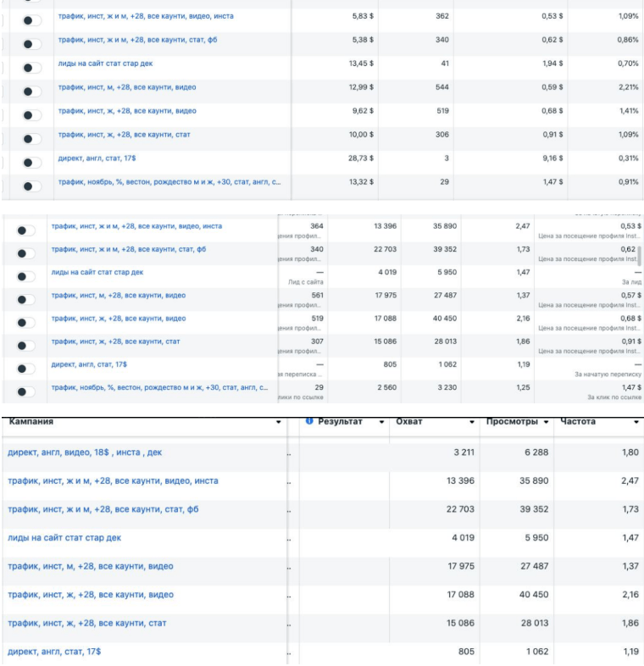Click the info icon beside Результат header
The height and width of the screenshot is (666, 644).
(309, 421)
